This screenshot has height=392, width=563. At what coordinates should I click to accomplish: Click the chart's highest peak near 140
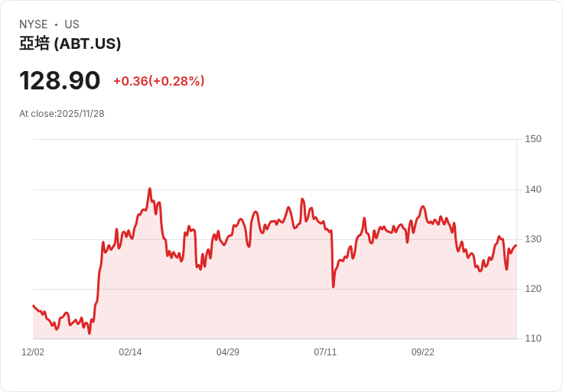150,189
